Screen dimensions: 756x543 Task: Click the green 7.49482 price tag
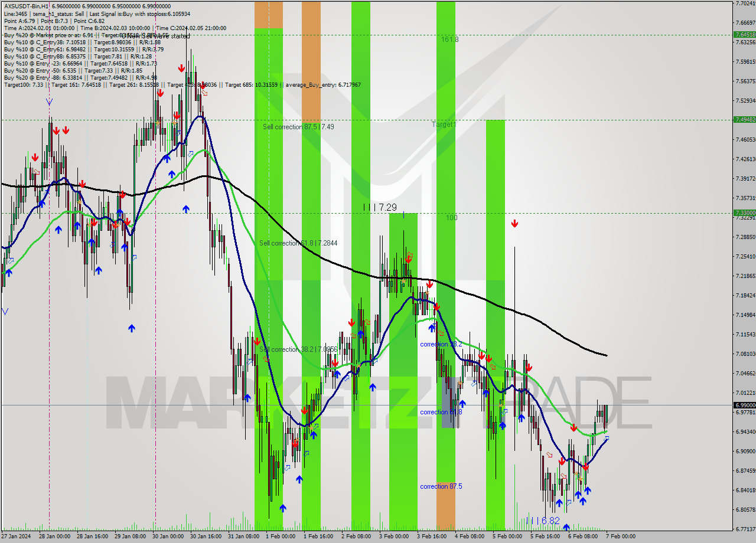[744, 119]
